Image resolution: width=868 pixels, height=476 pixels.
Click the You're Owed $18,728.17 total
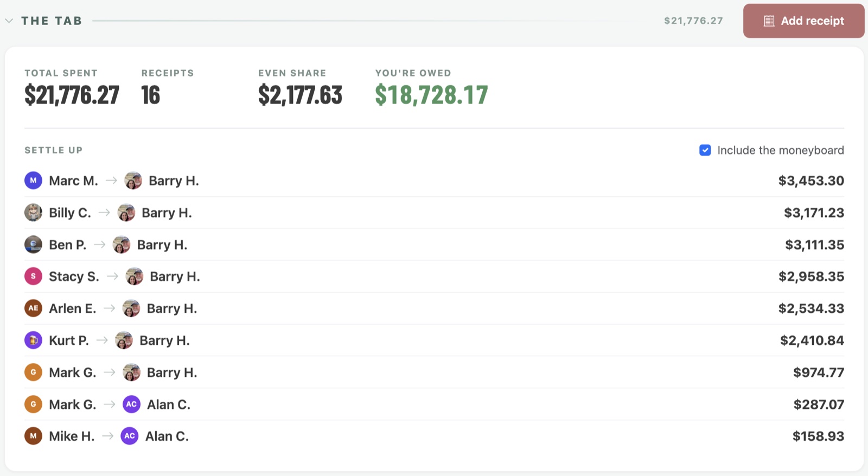431,95
